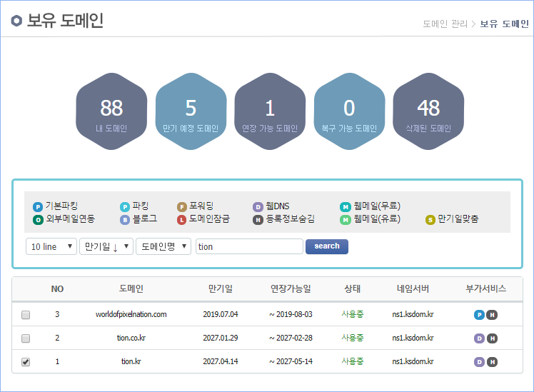Click the blue search button

coord(327,246)
